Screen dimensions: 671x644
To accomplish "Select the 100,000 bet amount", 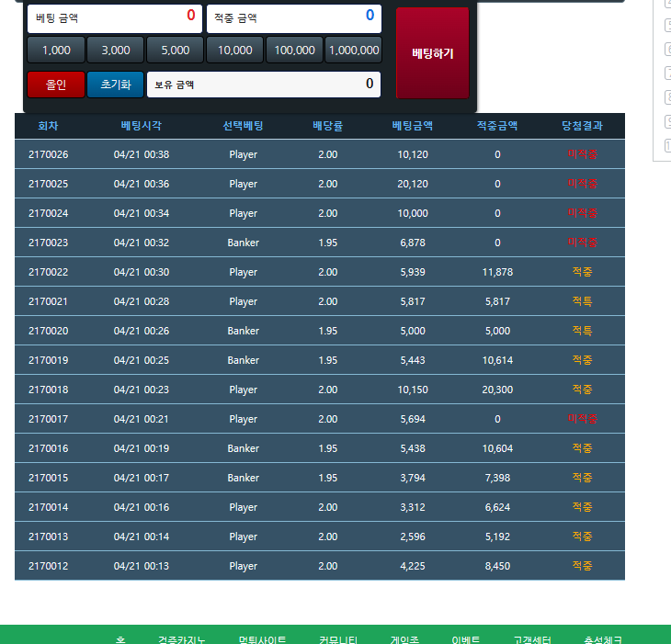I will pyautogui.click(x=294, y=51).
